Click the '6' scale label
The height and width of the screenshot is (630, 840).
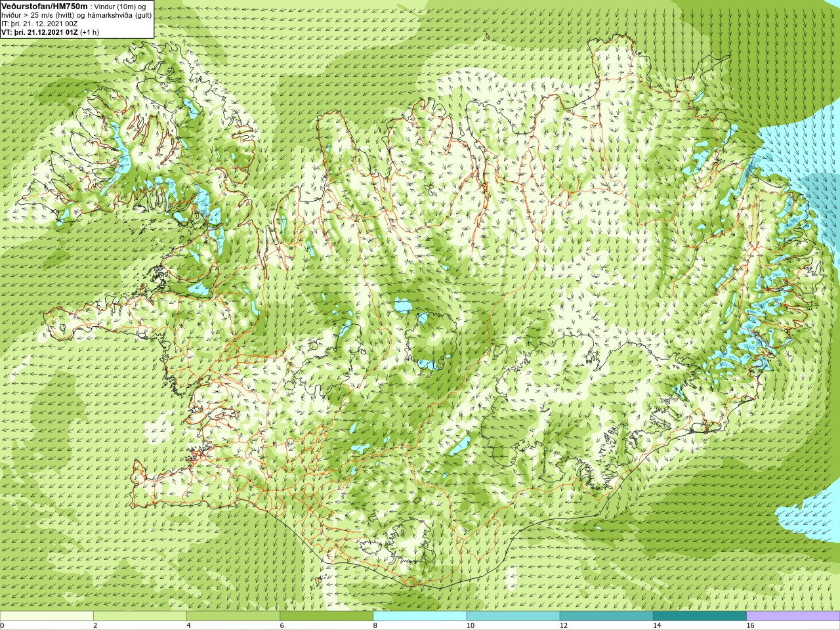[282, 625]
